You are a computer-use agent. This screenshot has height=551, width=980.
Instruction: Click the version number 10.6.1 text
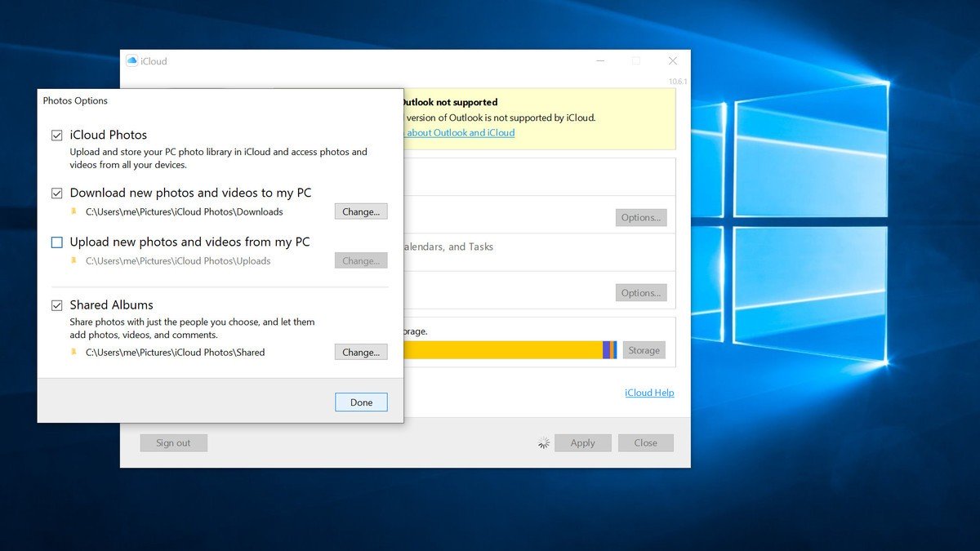pyautogui.click(x=678, y=82)
